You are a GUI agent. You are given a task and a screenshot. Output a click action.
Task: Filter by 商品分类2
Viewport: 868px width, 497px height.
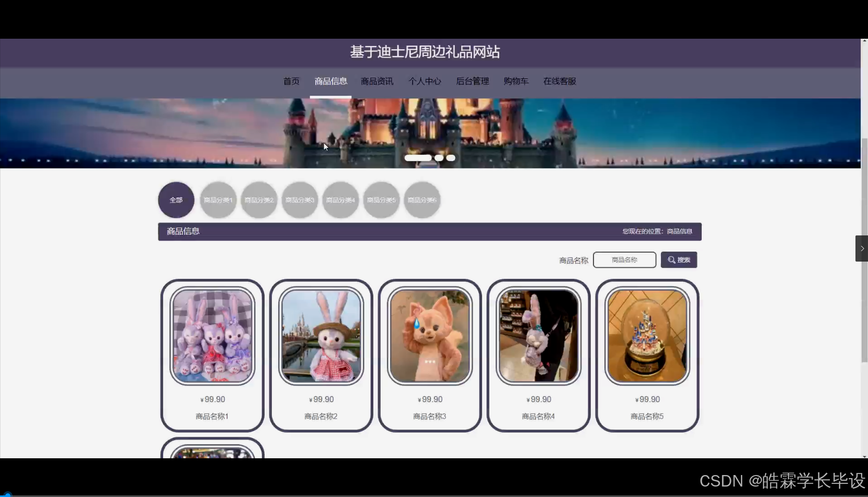coord(259,200)
